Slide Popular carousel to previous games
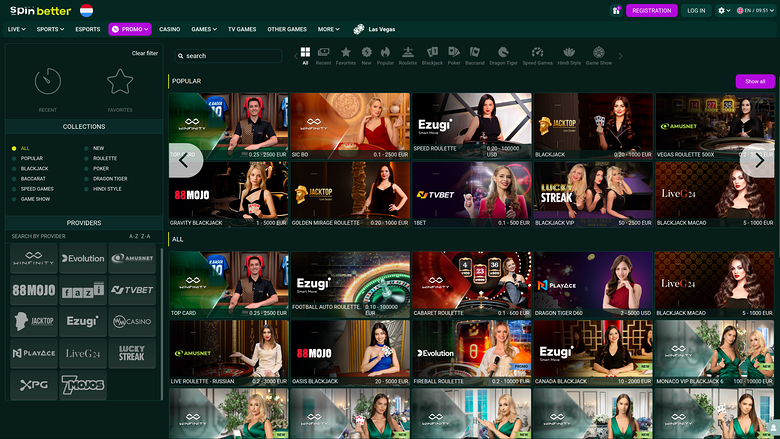Image resolution: width=780 pixels, height=439 pixels. click(185, 161)
